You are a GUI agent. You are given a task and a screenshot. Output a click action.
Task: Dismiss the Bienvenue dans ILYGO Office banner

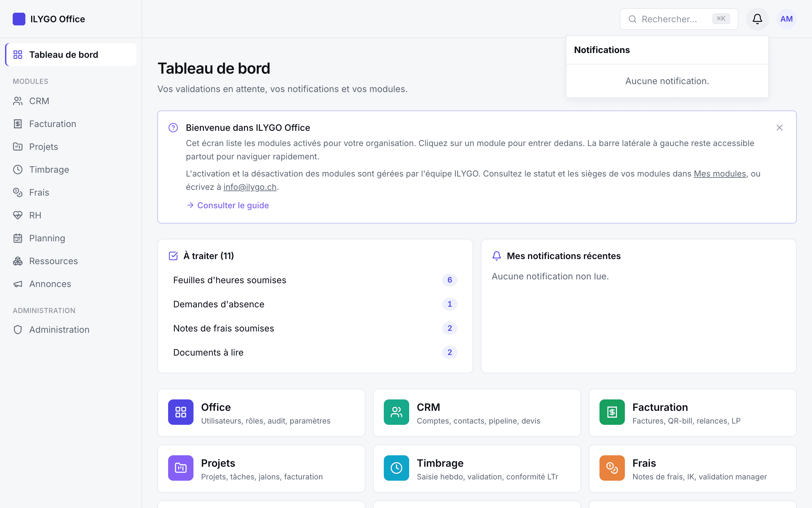point(779,128)
